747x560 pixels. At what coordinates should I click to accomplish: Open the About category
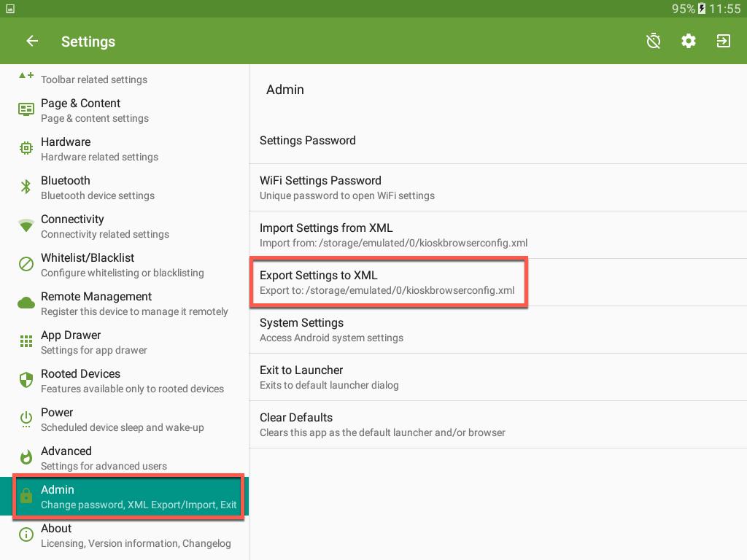(124, 535)
